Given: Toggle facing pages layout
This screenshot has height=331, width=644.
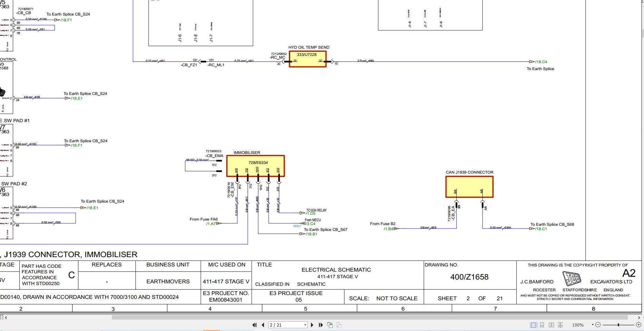Looking at the screenshot, I should [x=551, y=325].
